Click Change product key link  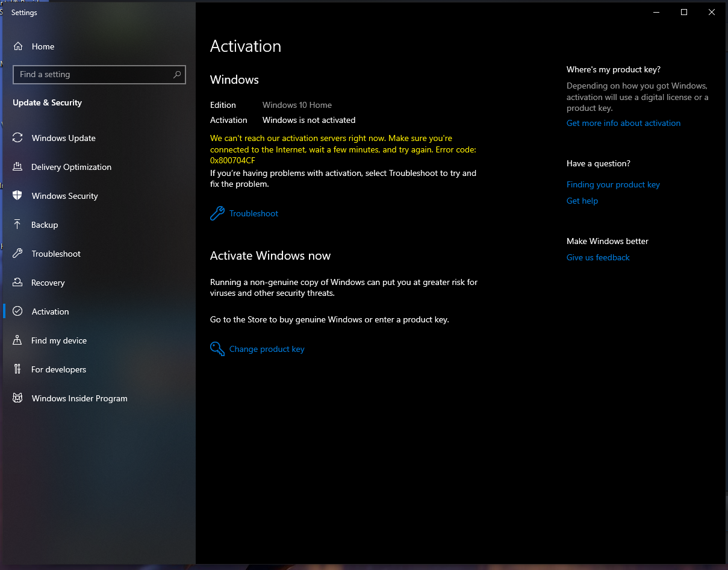click(267, 349)
